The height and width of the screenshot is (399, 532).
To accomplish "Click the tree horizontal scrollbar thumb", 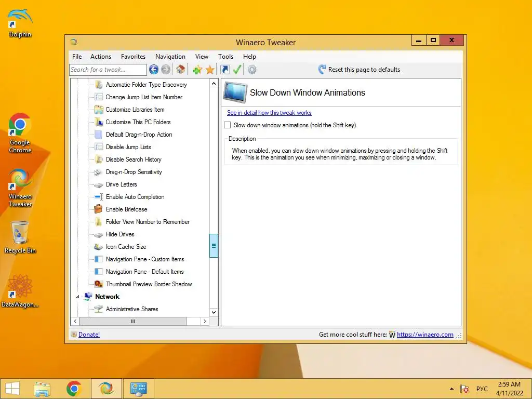I will tap(133, 321).
